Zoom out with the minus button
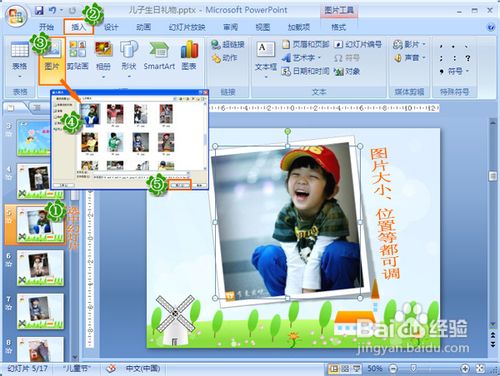The height and width of the screenshot is (376, 500). (x=393, y=368)
